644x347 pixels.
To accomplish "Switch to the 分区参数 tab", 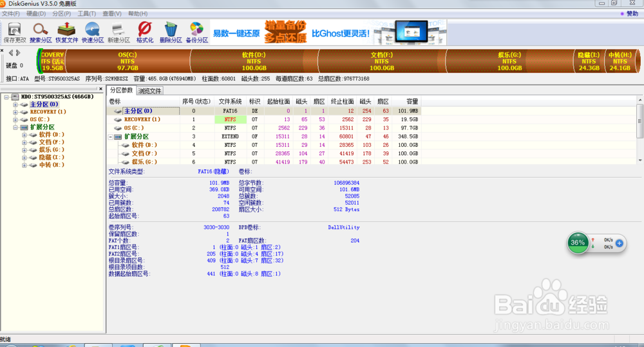I will [121, 90].
